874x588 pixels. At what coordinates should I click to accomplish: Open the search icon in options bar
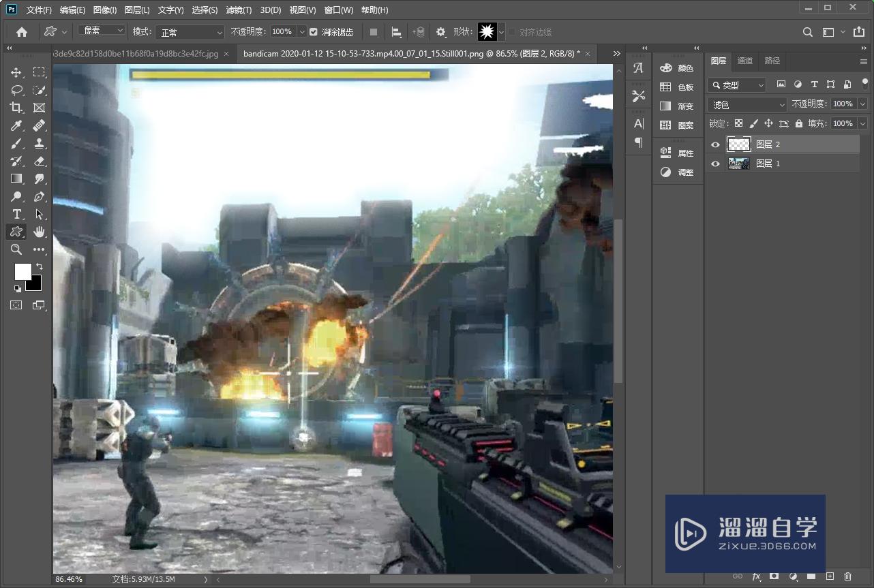(807, 32)
